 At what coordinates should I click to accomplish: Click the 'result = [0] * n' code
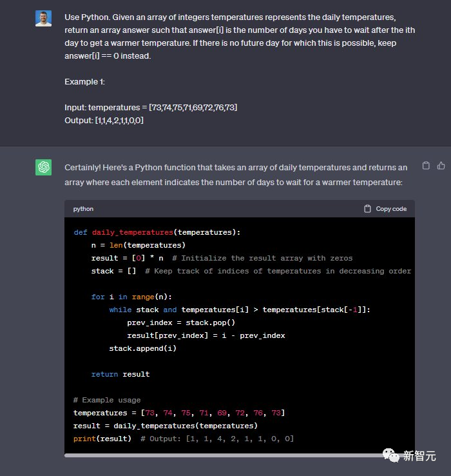point(127,258)
